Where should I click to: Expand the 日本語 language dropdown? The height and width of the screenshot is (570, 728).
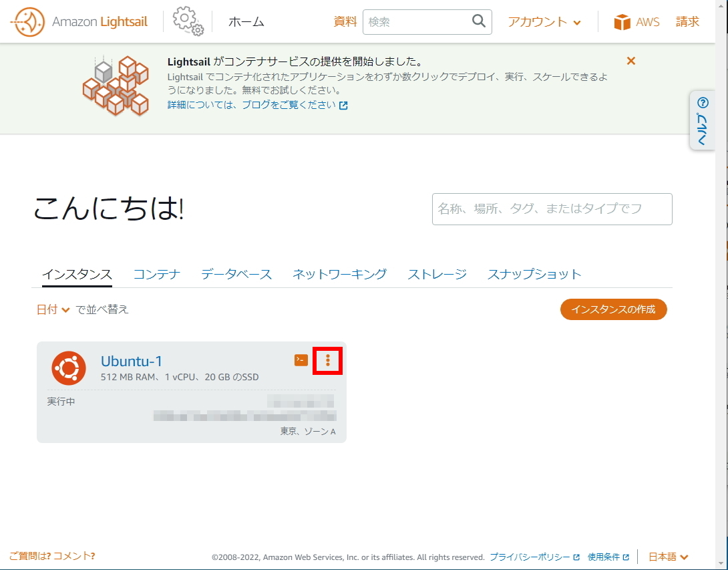(x=668, y=557)
